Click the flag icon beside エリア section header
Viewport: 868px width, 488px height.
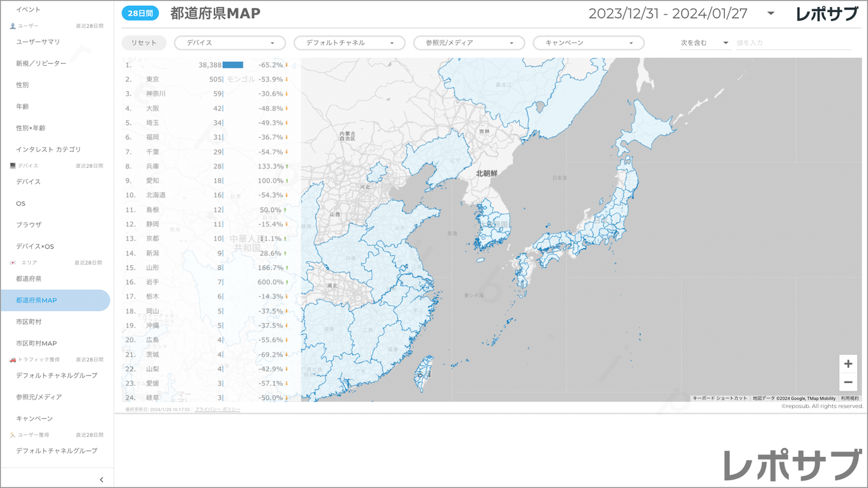tap(13, 263)
